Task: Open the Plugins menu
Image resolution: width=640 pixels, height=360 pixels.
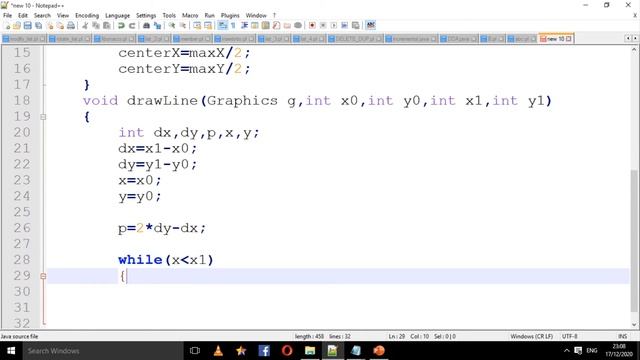Action: [230, 16]
